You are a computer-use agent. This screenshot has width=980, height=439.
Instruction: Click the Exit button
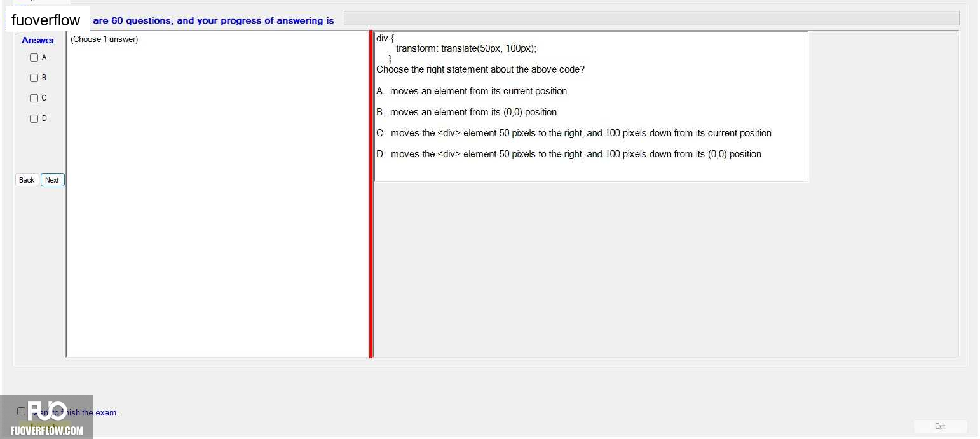pyautogui.click(x=940, y=426)
